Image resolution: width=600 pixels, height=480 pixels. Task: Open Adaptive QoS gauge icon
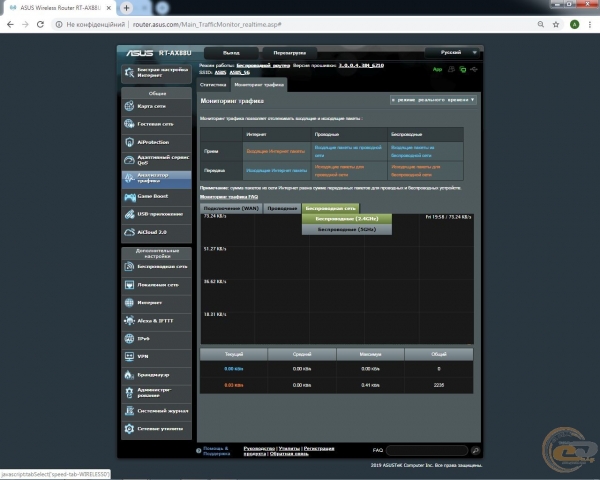tap(129, 160)
